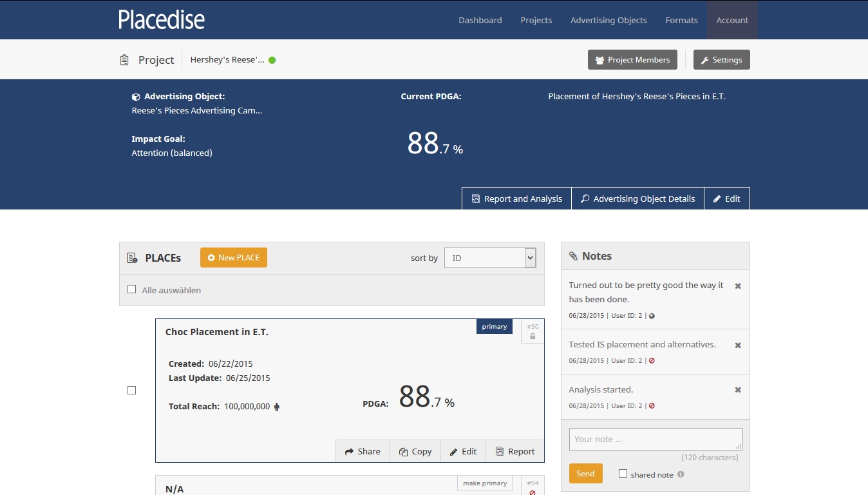Image resolution: width=868 pixels, height=495 pixels.
Task: Select the Choc Placement in E.T. checkbox
Action: point(132,390)
